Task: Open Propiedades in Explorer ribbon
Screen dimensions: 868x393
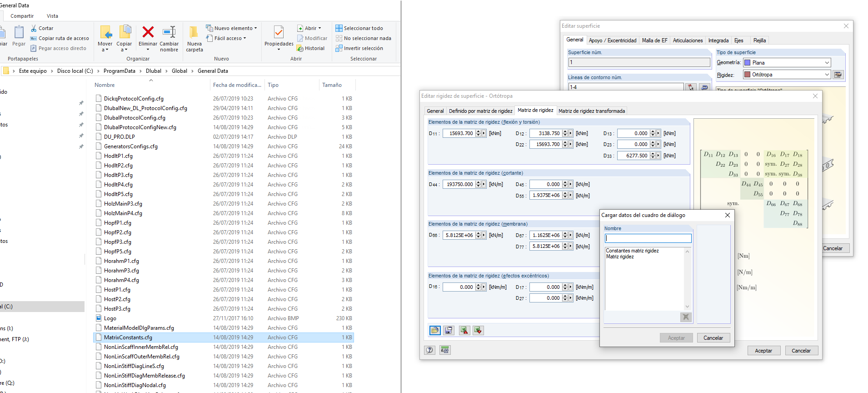Action: click(x=279, y=37)
